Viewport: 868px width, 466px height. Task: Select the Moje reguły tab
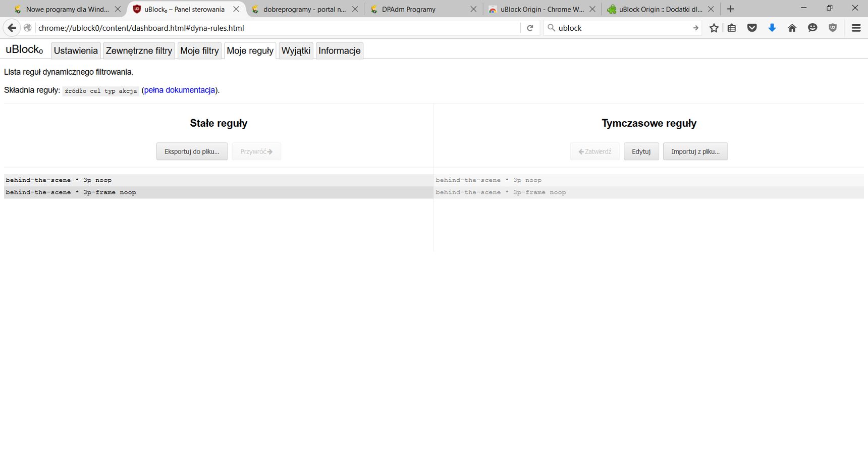point(250,50)
